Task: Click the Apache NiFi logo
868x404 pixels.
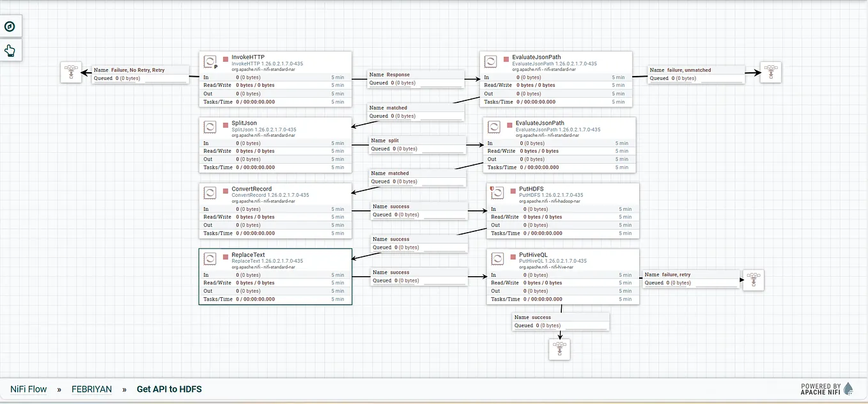Action: tap(848, 388)
